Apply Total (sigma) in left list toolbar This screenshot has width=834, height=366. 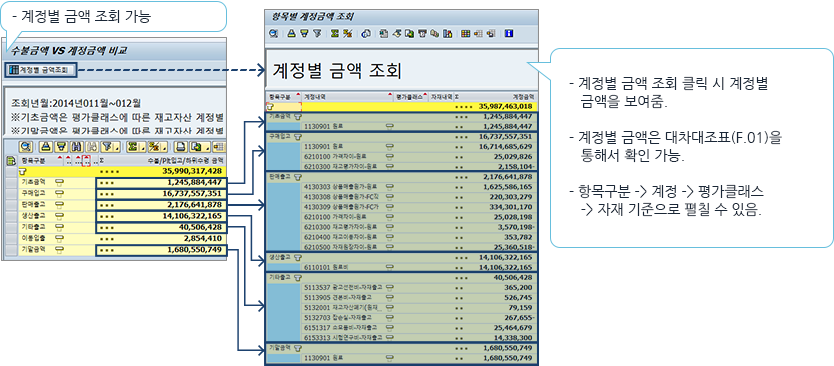point(136,147)
